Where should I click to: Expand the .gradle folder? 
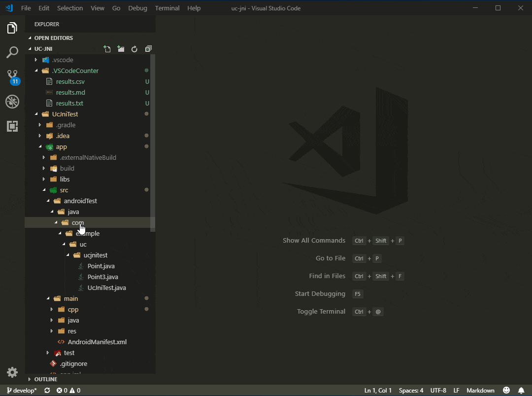[x=90, y=125]
